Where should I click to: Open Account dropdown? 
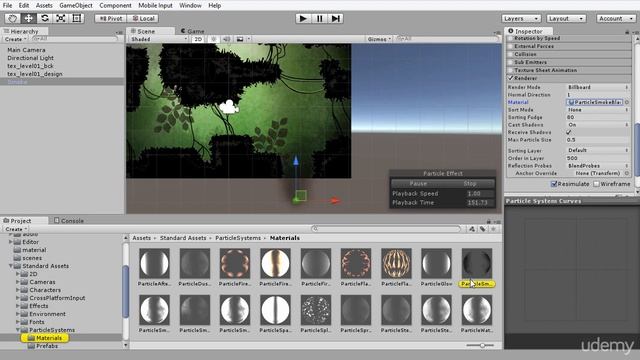(x=616, y=18)
